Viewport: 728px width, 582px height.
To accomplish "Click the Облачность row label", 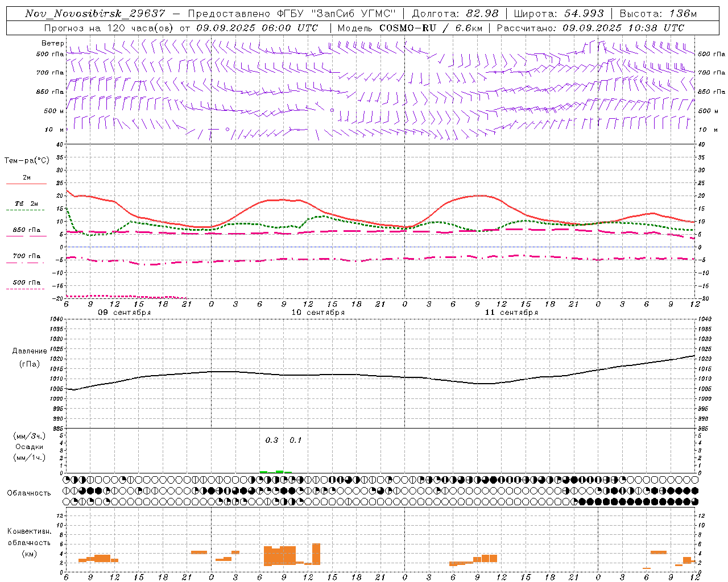I will 29,493.
